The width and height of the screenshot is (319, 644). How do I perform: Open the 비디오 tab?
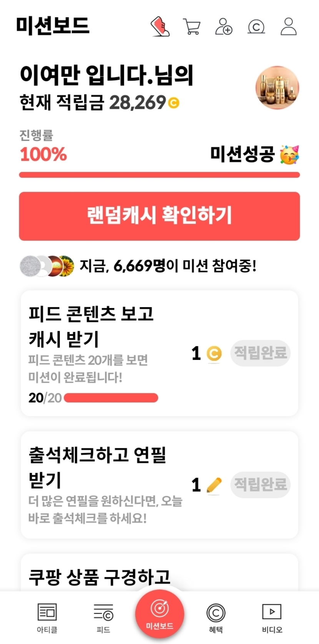pyautogui.click(x=272, y=617)
